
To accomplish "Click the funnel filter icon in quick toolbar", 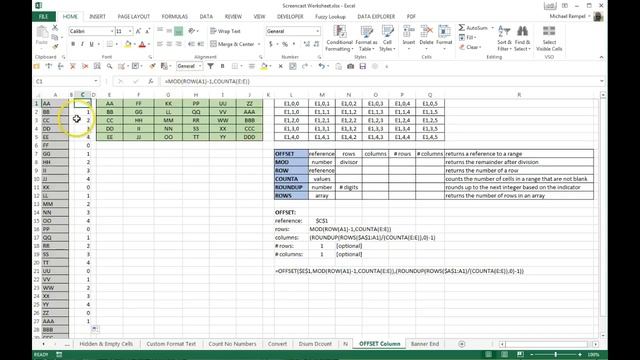I will click(210, 66).
